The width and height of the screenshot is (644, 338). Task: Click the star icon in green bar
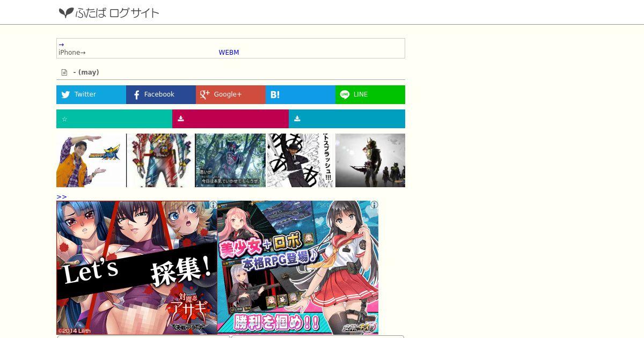click(64, 119)
